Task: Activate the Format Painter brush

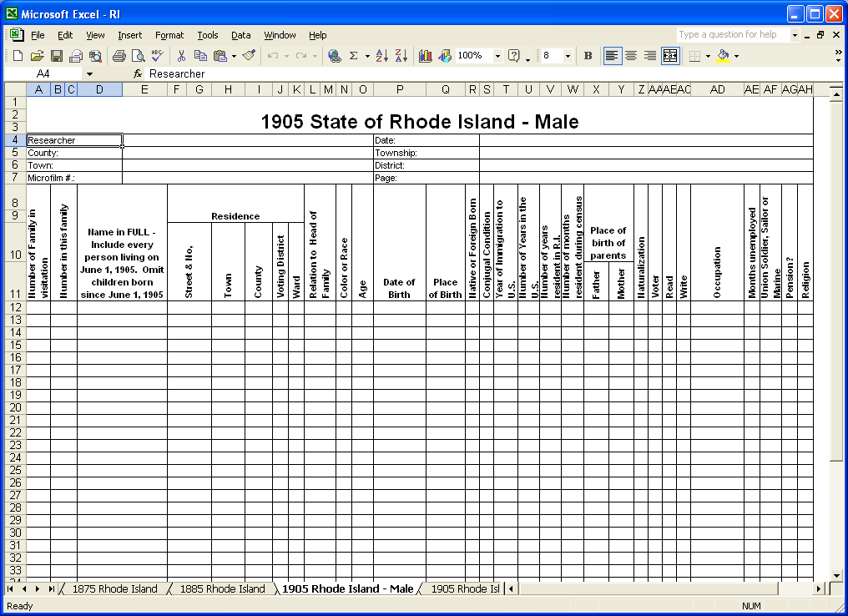Action: [x=249, y=56]
